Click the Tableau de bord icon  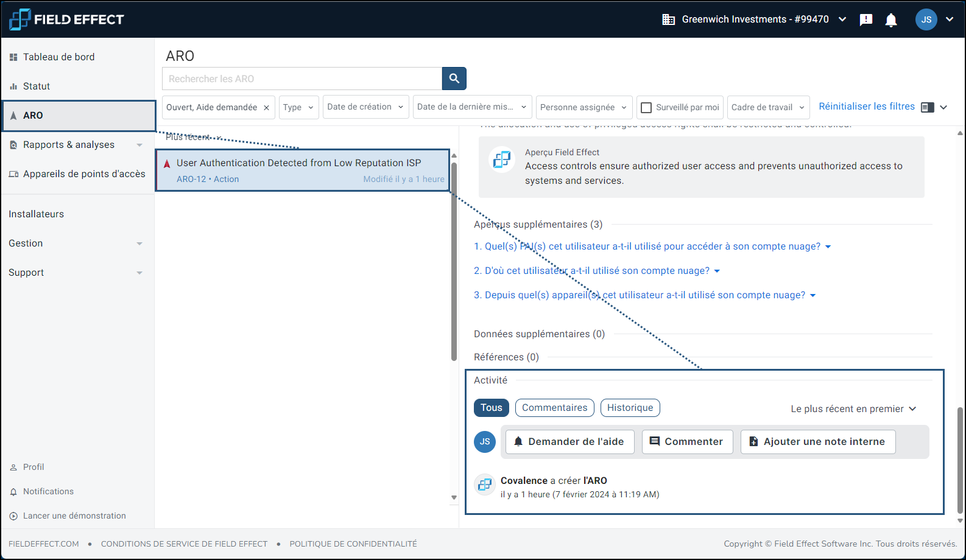coord(13,57)
